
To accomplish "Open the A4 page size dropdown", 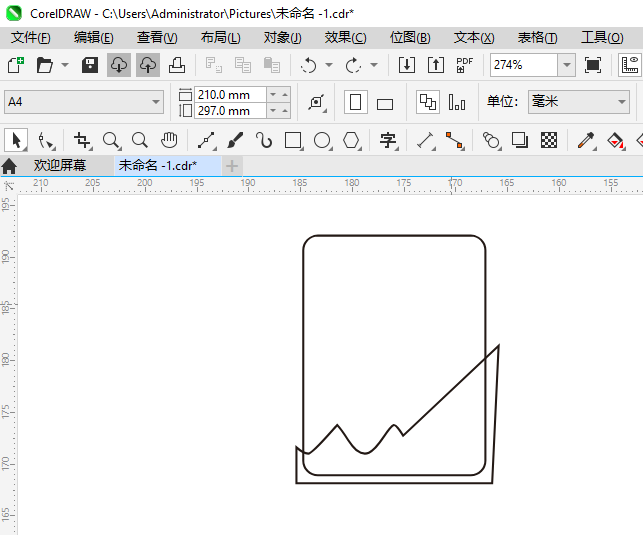I will coord(84,102).
